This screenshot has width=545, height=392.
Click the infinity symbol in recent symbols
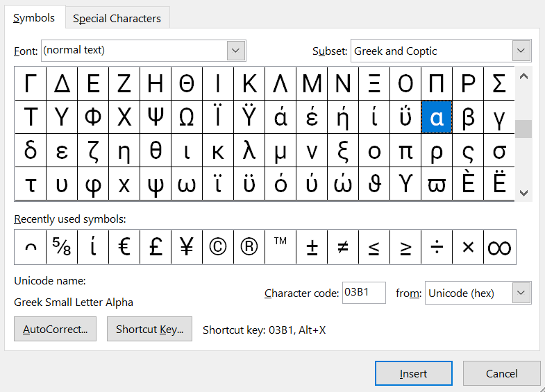pos(499,248)
